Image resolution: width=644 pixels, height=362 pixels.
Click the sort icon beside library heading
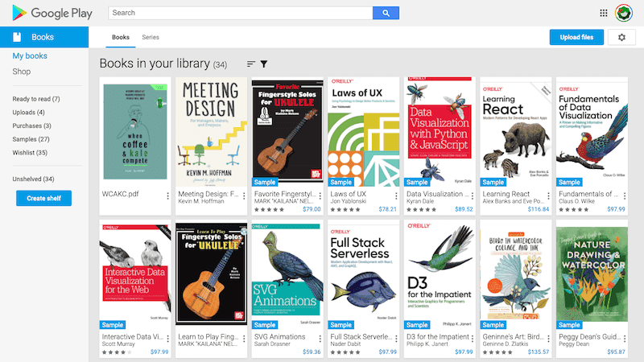tap(251, 64)
